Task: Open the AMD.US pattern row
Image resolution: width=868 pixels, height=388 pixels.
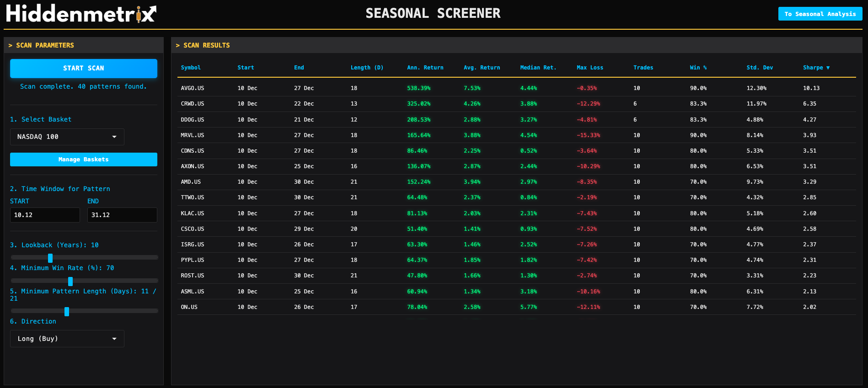Action: click(191, 182)
